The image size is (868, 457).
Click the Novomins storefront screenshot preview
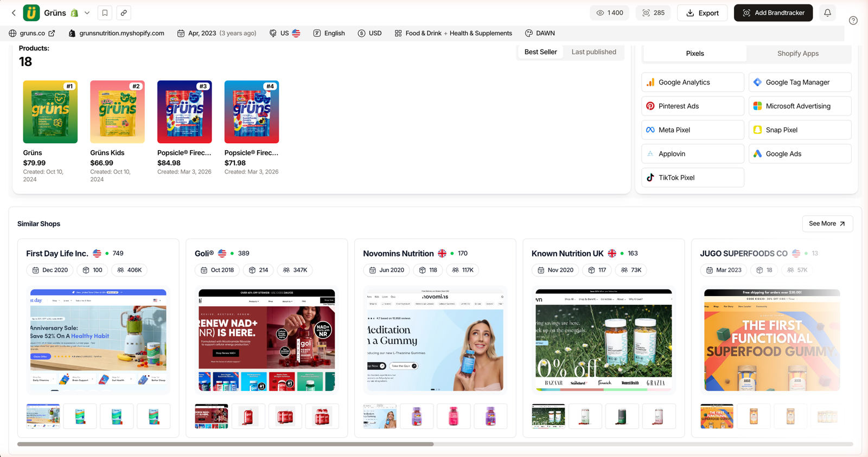point(435,340)
